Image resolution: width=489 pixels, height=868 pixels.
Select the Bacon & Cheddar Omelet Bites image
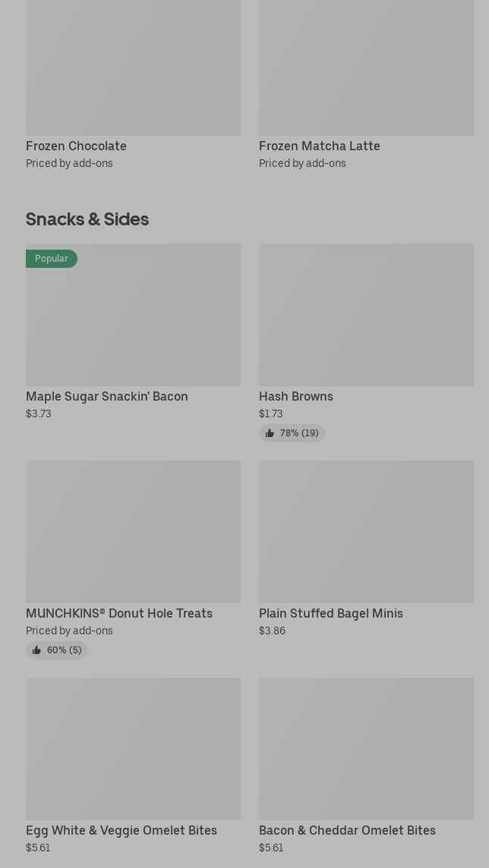pos(366,749)
